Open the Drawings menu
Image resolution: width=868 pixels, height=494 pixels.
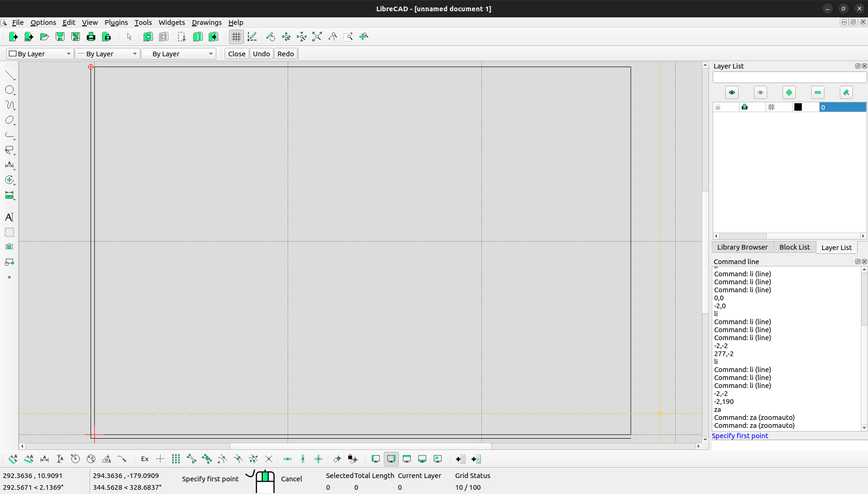(207, 23)
